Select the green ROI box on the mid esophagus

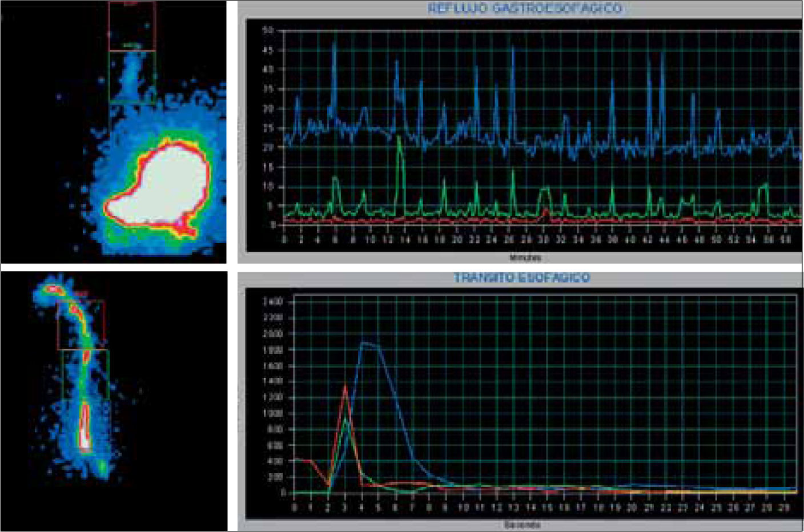(x=85, y=374)
